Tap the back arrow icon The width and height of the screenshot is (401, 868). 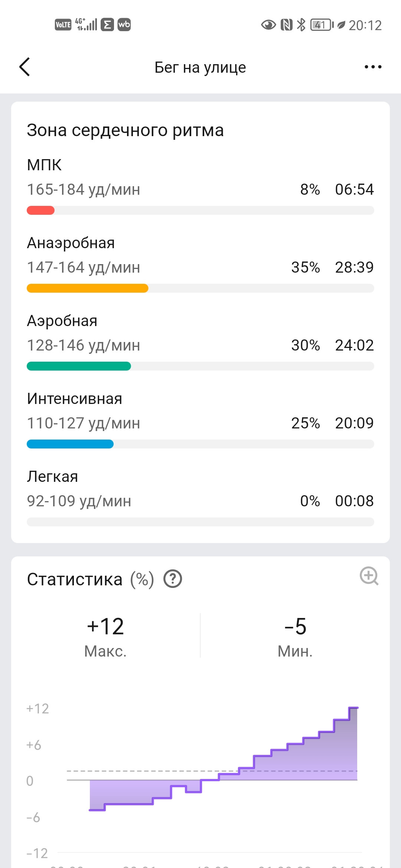[x=25, y=67]
